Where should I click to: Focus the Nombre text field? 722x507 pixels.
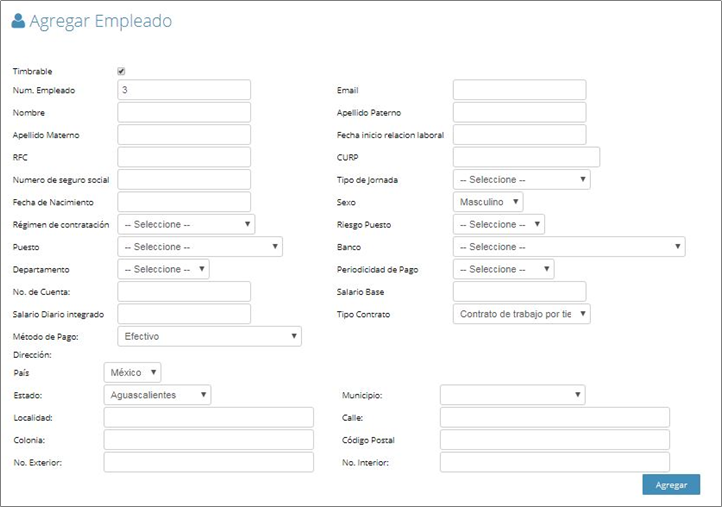click(x=184, y=112)
